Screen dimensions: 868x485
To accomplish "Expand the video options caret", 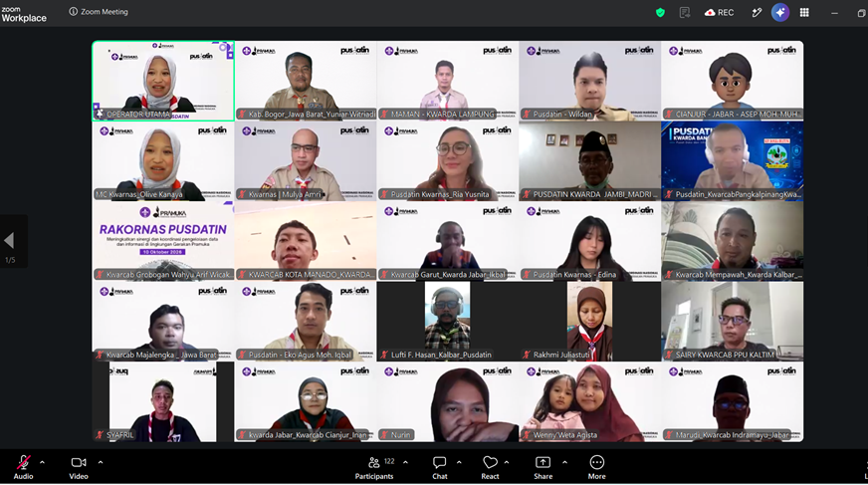I will tap(101, 462).
